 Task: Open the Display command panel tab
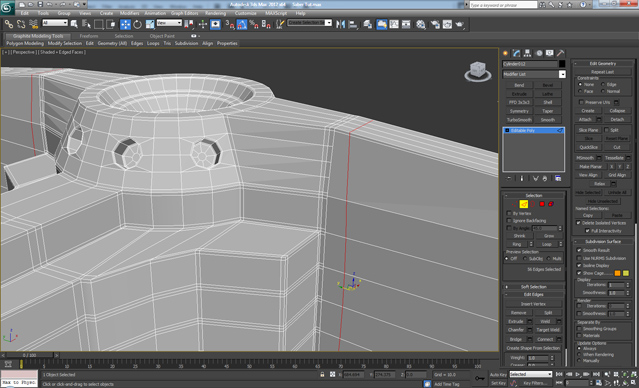pyautogui.click(x=550, y=53)
